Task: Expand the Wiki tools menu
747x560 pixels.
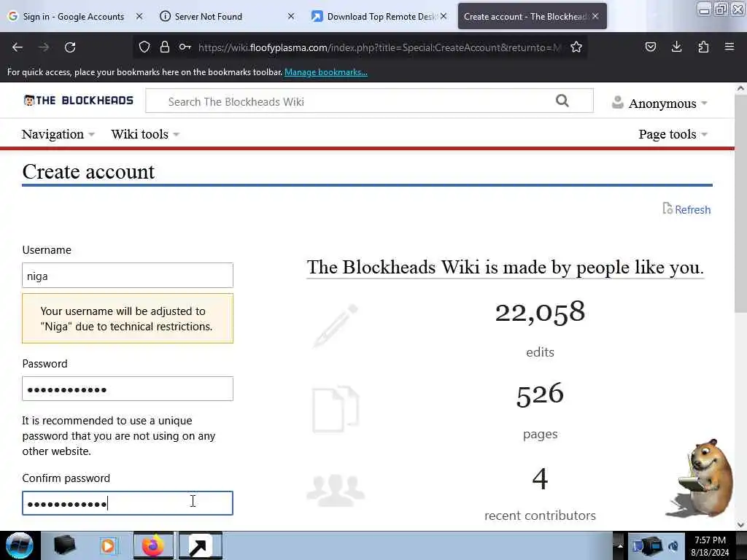Action: tap(145, 134)
